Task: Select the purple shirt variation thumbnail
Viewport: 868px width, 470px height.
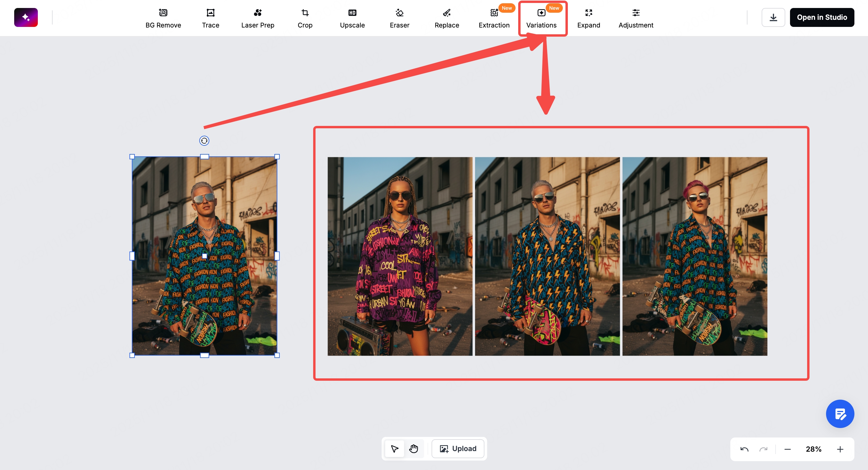Action: [400, 256]
